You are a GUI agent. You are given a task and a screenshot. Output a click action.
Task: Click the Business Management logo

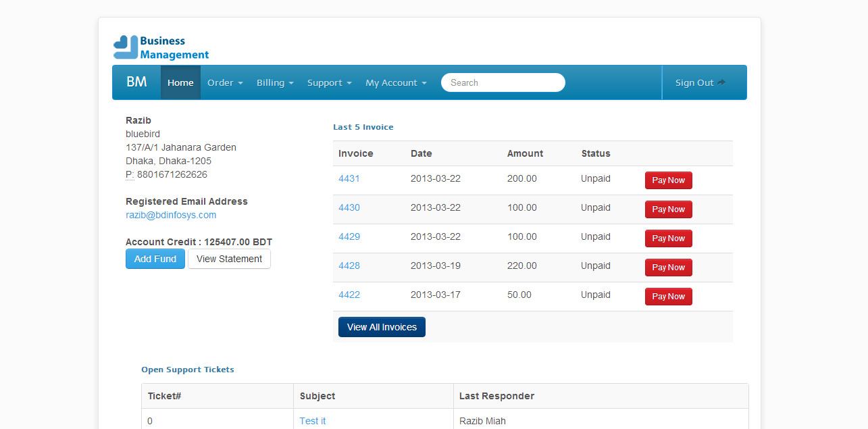pyautogui.click(x=161, y=47)
